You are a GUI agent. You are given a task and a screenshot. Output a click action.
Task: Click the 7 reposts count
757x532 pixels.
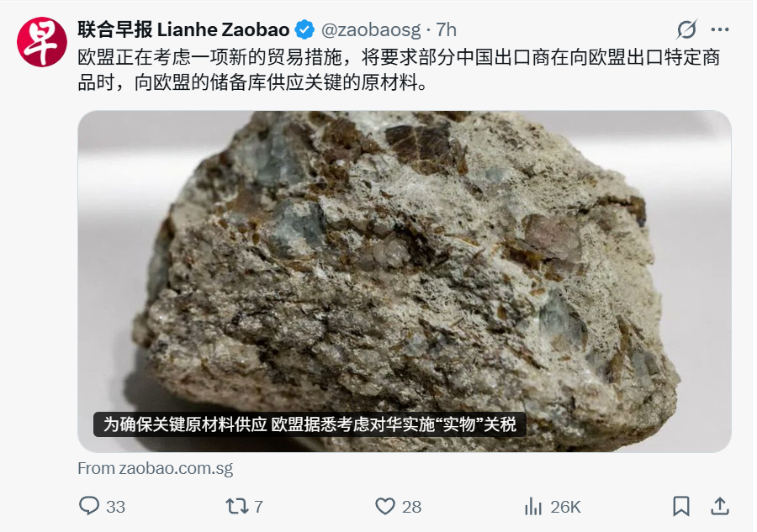pos(258,507)
